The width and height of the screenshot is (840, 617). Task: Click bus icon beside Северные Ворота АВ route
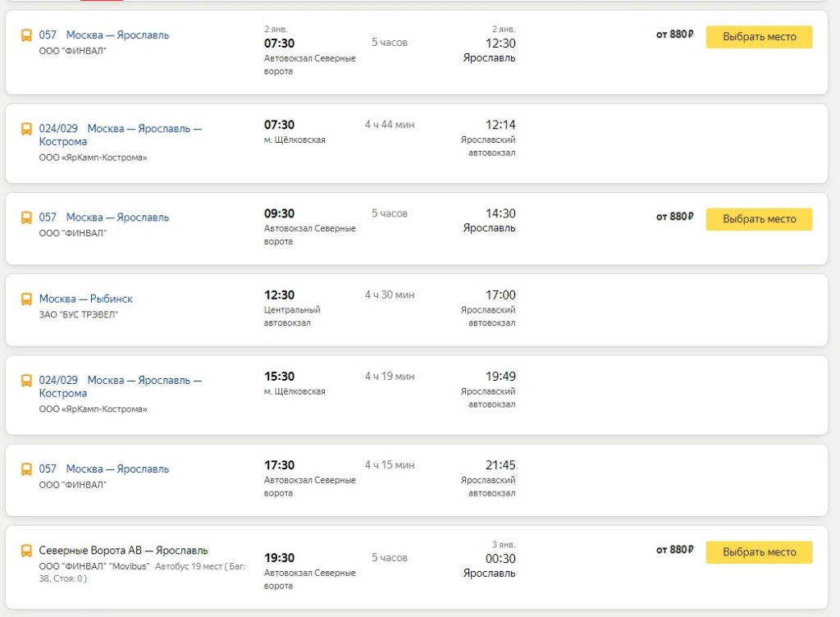click(x=26, y=551)
